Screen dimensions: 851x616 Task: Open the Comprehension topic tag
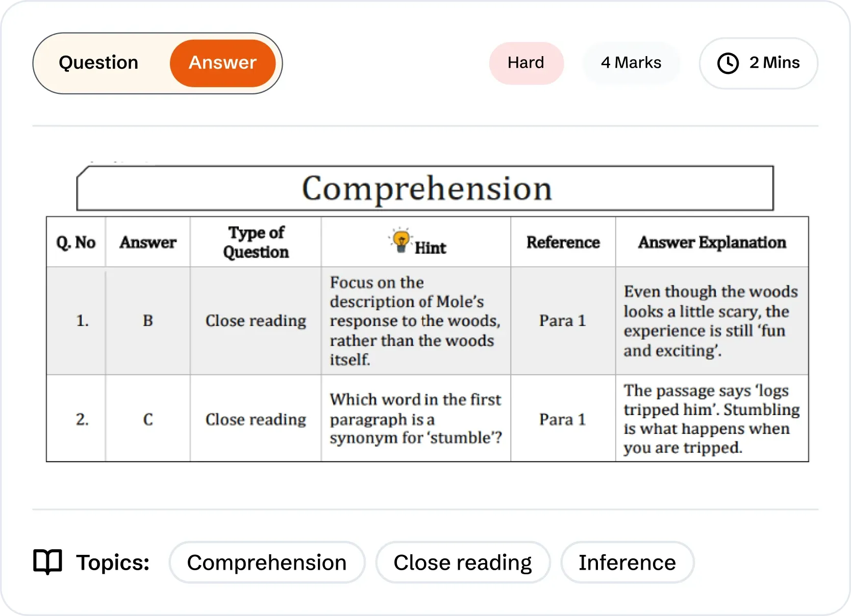click(267, 562)
